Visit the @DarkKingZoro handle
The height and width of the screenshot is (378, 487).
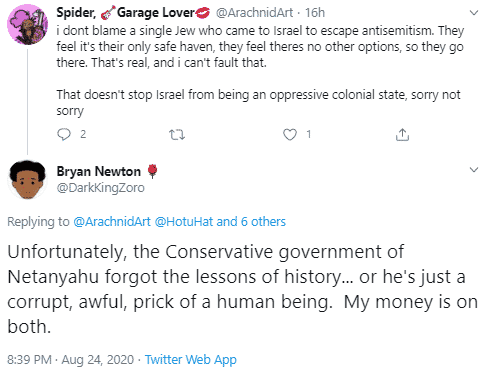coord(101,188)
